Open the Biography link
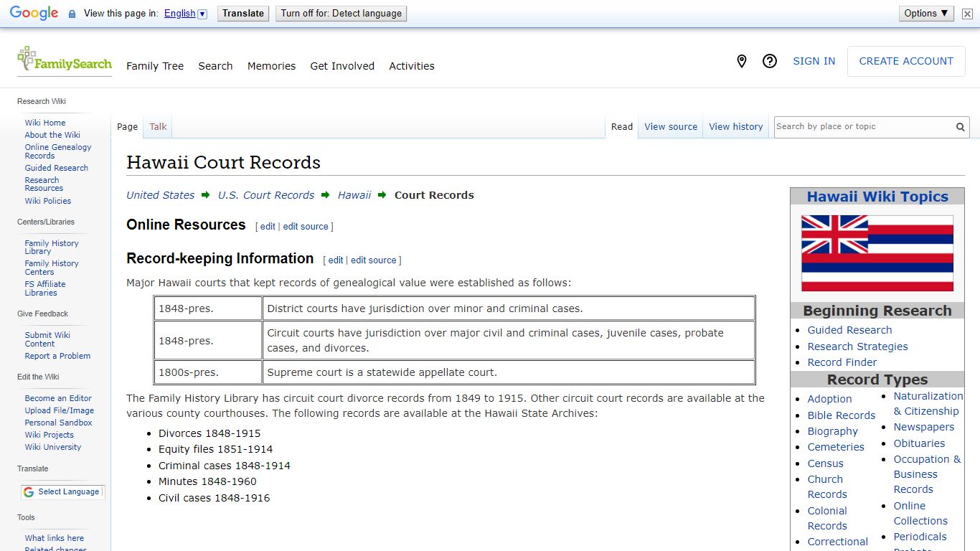 pos(832,431)
